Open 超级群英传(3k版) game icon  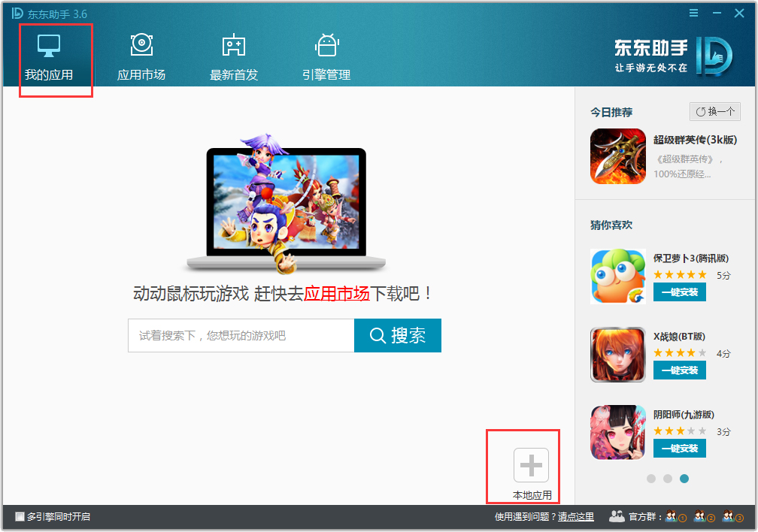(x=618, y=156)
